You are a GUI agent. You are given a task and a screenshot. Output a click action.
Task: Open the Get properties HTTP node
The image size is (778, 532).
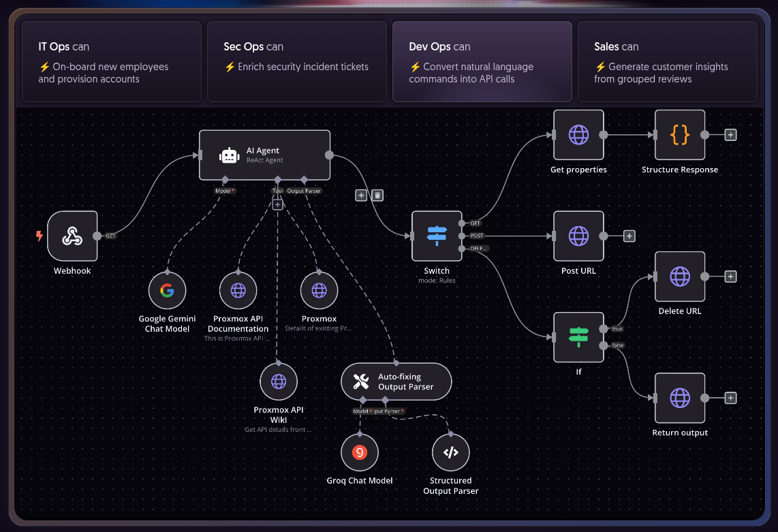click(578, 136)
